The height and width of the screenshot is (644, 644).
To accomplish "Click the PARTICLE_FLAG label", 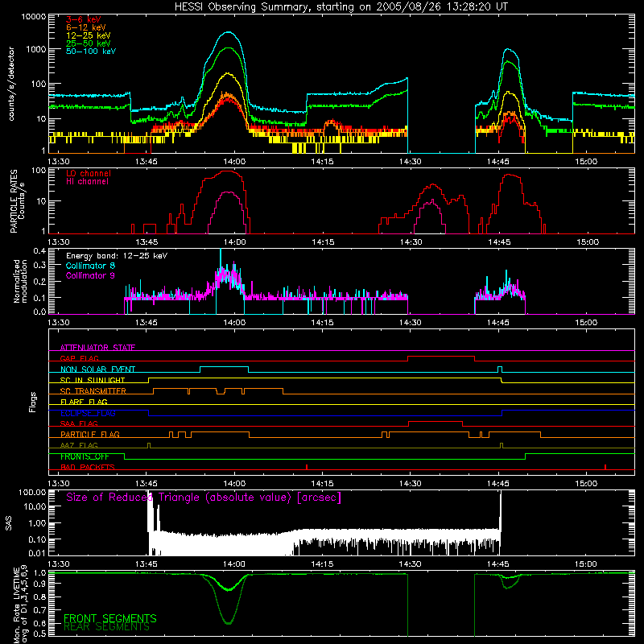I will pos(90,434).
